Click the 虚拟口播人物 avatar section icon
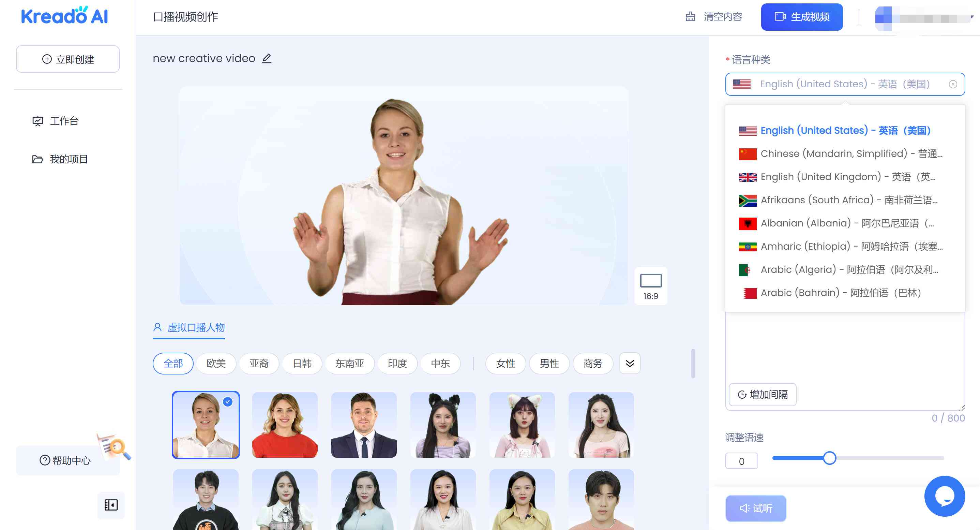This screenshot has width=980, height=530. pyautogui.click(x=157, y=328)
